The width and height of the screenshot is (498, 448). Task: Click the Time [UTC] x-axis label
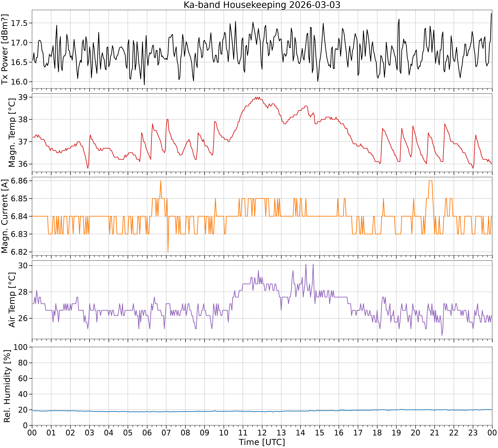click(262, 442)
